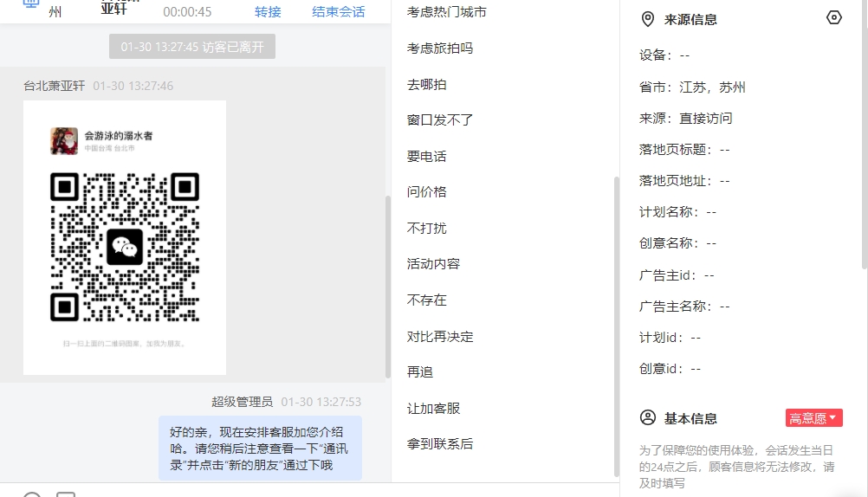Select the quick reply 要电话
This screenshot has height=497, width=868.
pyautogui.click(x=426, y=156)
